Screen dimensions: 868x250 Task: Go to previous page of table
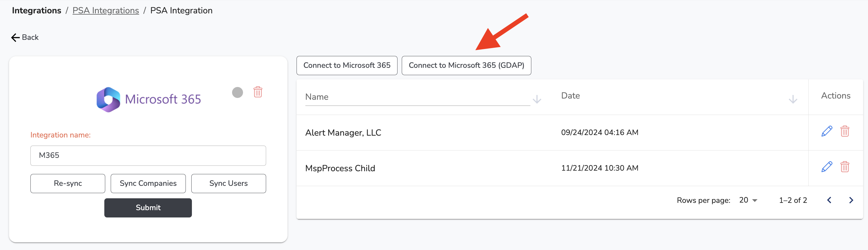[x=829, y=200]
